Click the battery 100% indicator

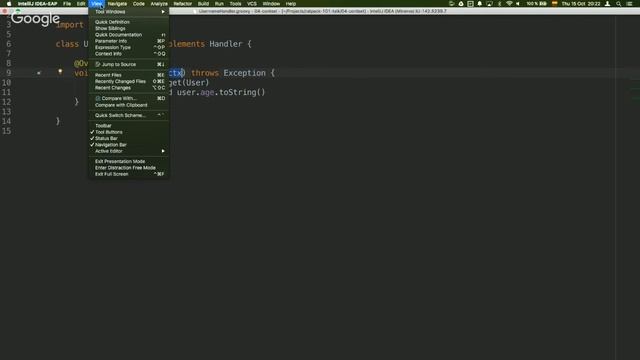point(536,4)
